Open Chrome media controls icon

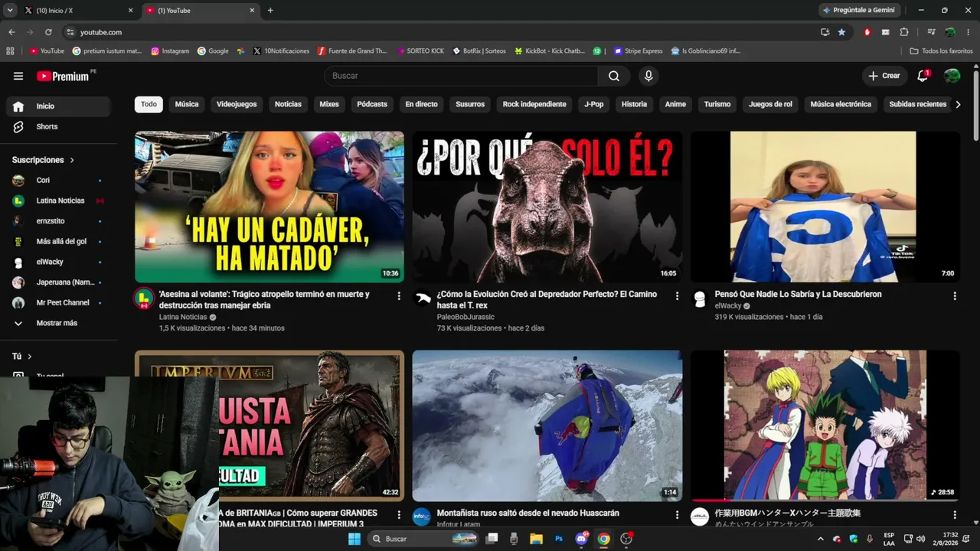[x=931, y=32]
